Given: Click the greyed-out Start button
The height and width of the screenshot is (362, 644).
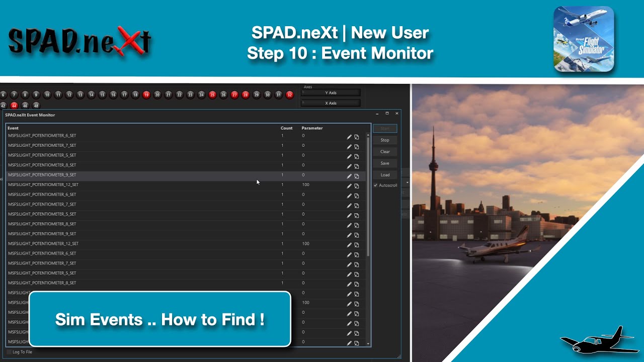Looking at the screenshot, I should point(385,128).
